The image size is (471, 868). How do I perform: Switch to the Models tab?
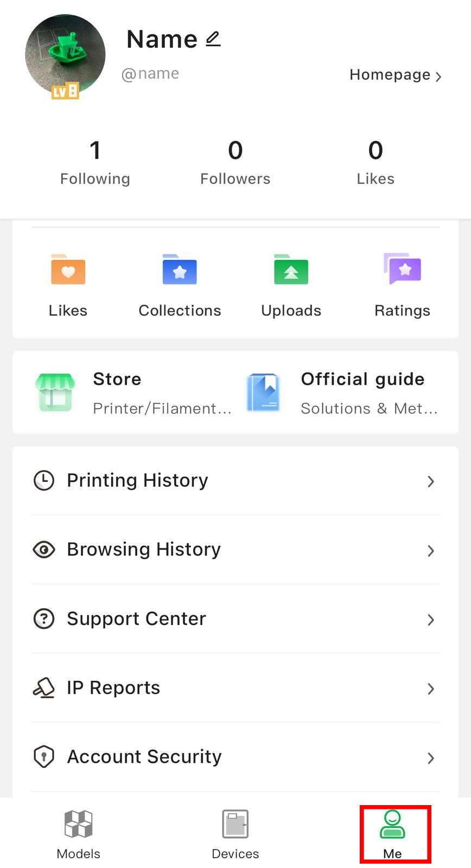tap(79, 835)
